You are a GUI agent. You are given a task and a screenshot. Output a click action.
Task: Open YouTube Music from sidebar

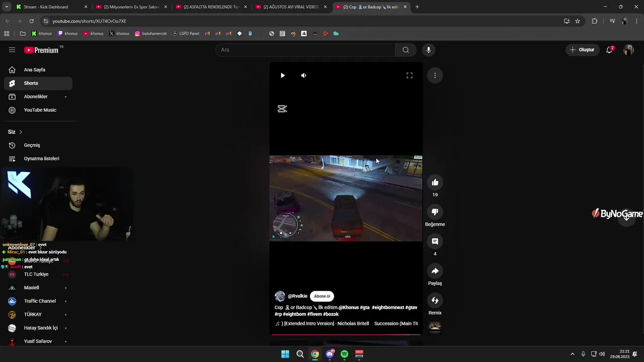pos(38,110)
